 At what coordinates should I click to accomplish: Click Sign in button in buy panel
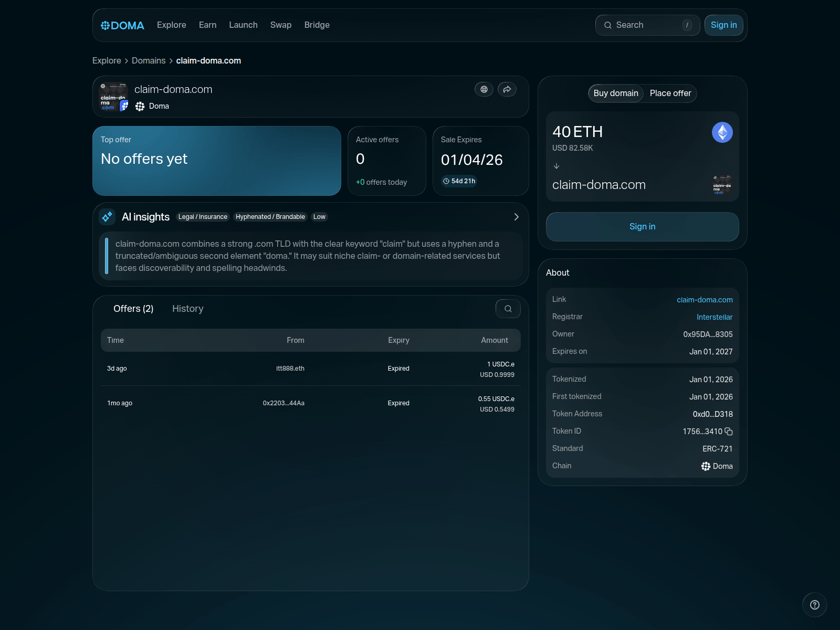pyautogui.click(x=643, y=227)
